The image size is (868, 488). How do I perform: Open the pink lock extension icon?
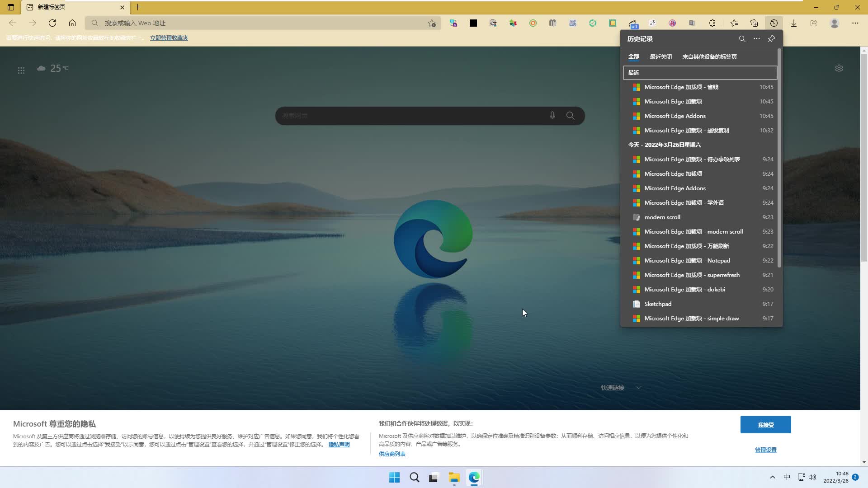coord(673,23)
